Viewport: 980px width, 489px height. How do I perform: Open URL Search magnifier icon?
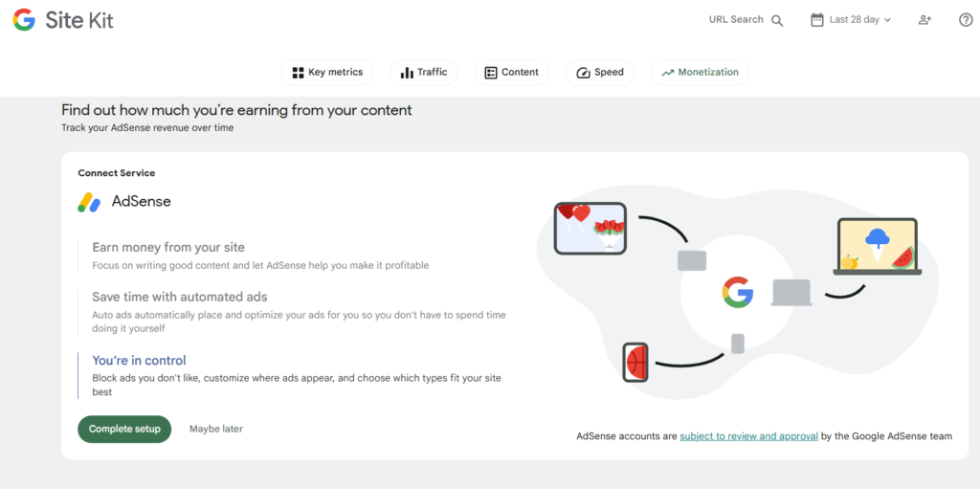pos(777,20)
